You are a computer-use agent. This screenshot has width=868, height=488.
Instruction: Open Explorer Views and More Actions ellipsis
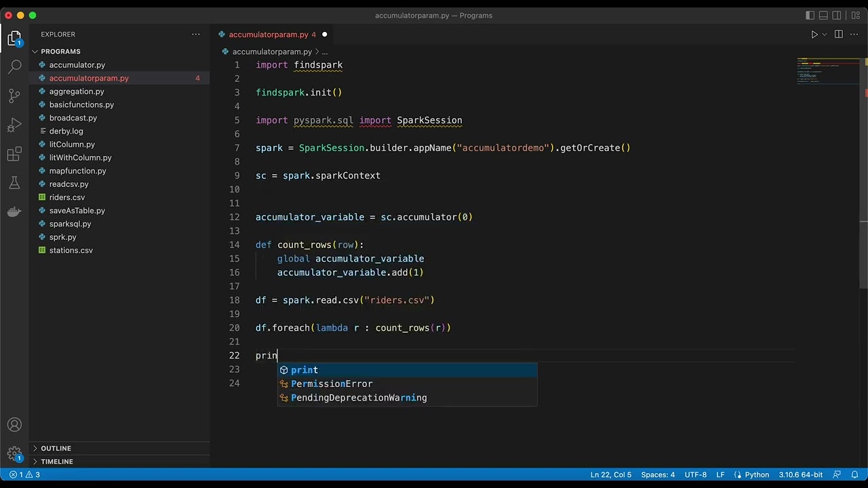tap(196, 35)
